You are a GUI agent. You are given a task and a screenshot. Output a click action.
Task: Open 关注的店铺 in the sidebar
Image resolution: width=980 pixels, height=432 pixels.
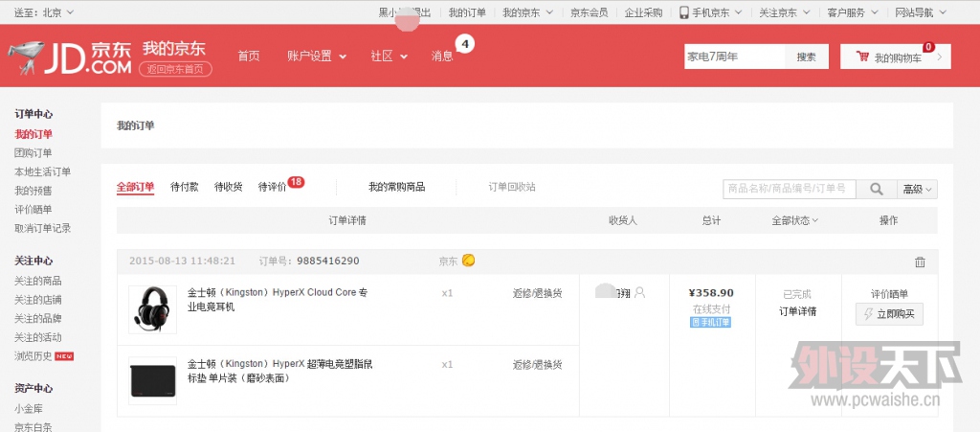37,300
